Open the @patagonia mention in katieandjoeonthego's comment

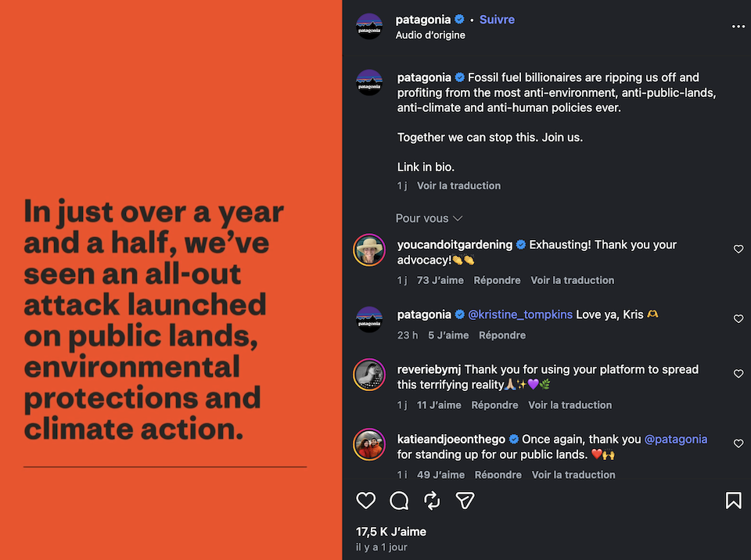pos(675,440)
